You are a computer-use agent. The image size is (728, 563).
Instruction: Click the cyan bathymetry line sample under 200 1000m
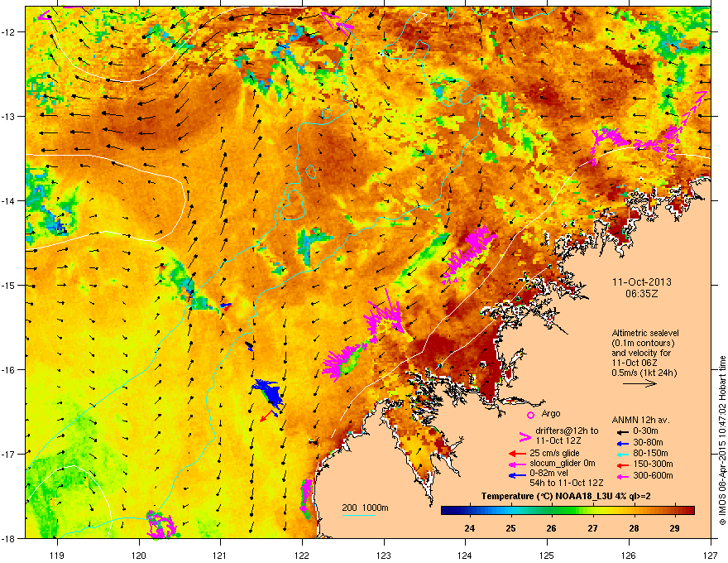tap(359, 515)
